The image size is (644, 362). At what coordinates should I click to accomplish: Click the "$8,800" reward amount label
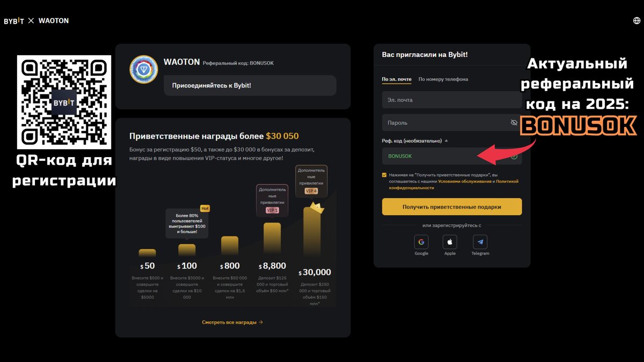tap(272, 266)
